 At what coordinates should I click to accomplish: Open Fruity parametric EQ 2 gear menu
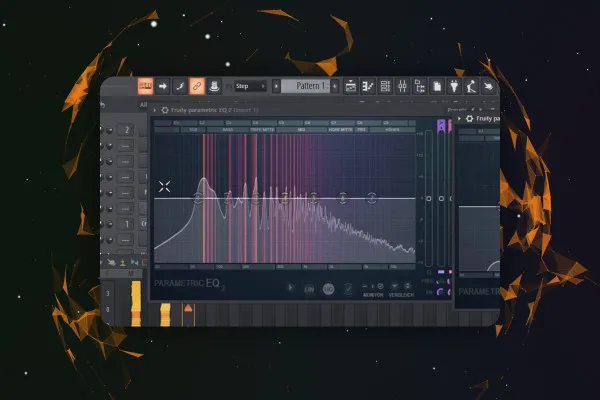[165, 110]
